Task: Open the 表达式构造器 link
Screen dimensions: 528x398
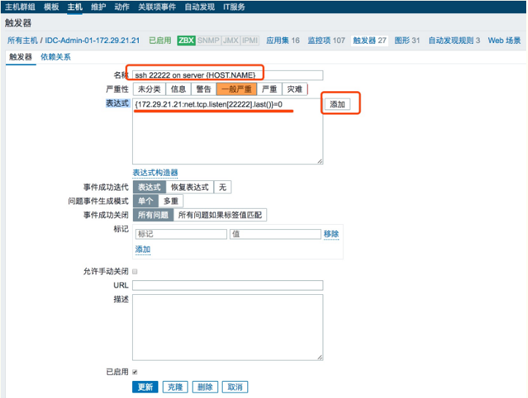Action: pyautogui.click(x=155, y=173)
